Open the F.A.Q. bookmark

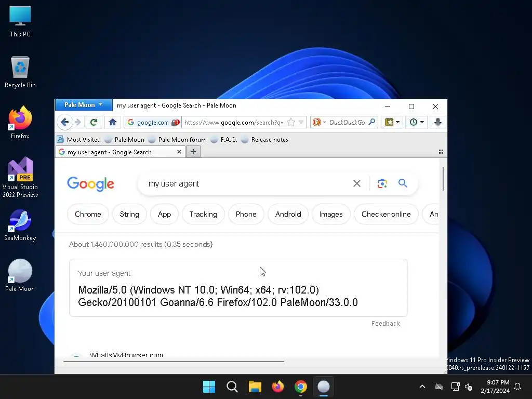coord(224,139)
